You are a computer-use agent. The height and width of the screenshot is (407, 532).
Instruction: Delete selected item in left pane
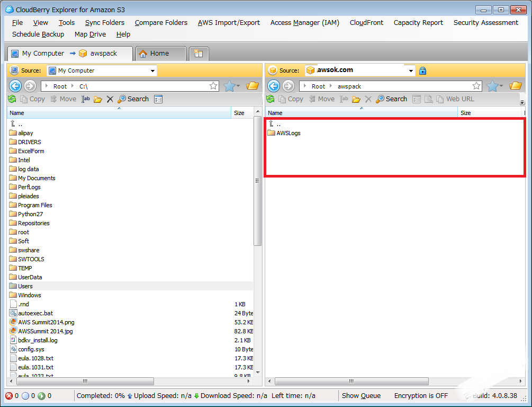click(x=110, y=99)
